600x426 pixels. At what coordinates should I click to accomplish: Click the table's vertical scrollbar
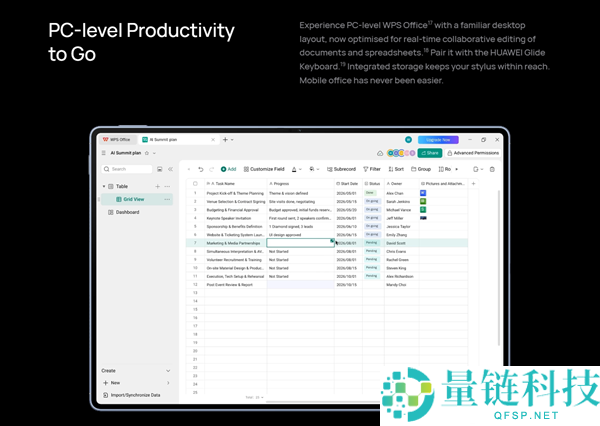[x=499, y=268]
